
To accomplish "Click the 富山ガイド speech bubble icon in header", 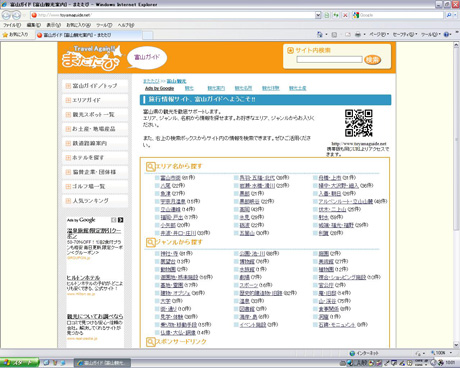I will [147, 58].
